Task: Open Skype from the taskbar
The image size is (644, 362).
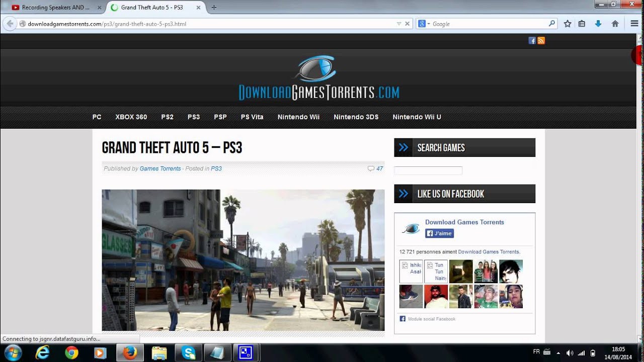Action: point(189,353)
